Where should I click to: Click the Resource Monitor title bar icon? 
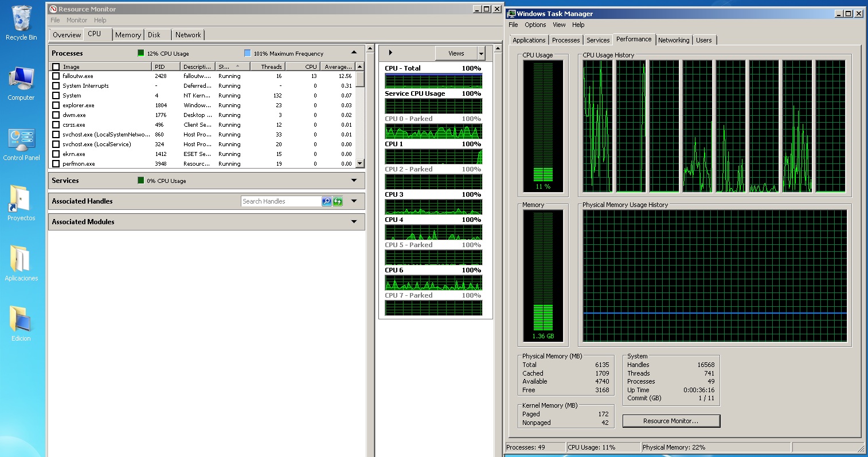click(x=53, y=9)
